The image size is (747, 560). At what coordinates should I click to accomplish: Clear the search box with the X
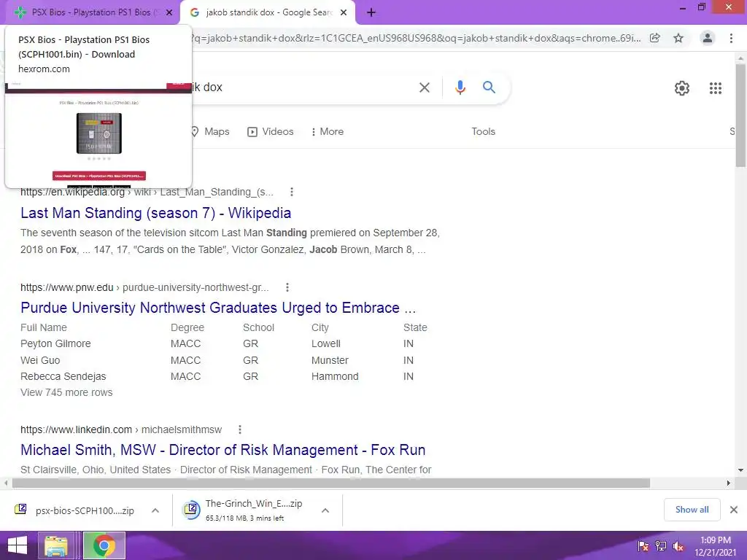(x=425, y=87)
